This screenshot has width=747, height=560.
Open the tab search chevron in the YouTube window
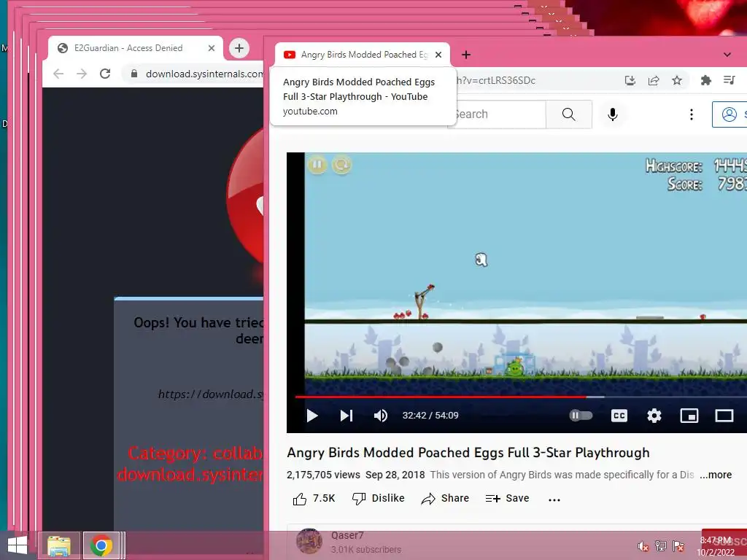click(727, 55)
